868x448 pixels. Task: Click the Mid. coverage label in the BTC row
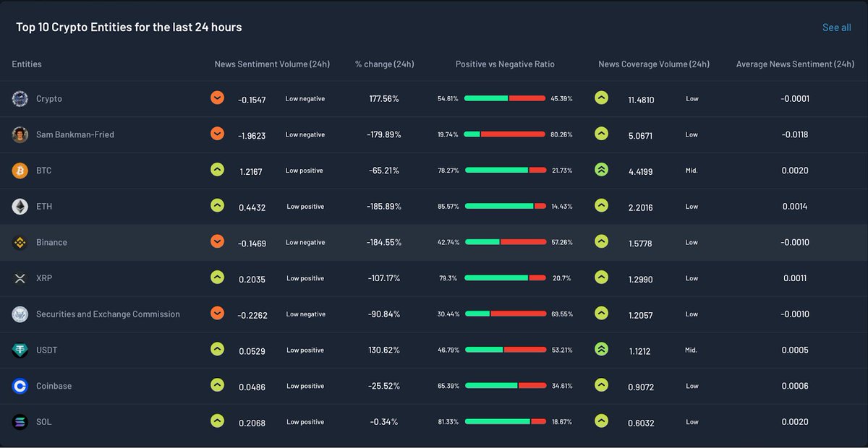click(x=691, y=171)
